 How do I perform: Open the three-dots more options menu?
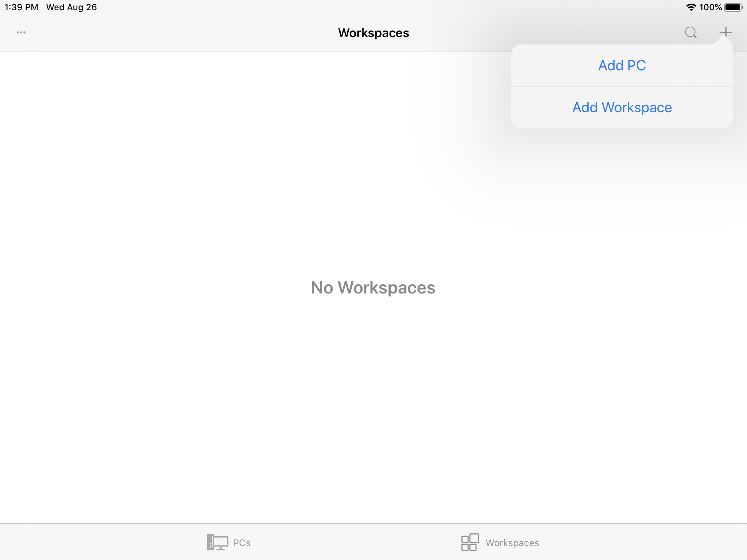pos(21,32)
